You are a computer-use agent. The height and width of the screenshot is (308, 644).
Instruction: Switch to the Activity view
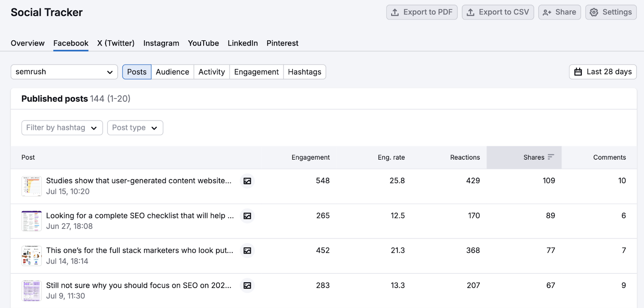click(x=212, y=72)
